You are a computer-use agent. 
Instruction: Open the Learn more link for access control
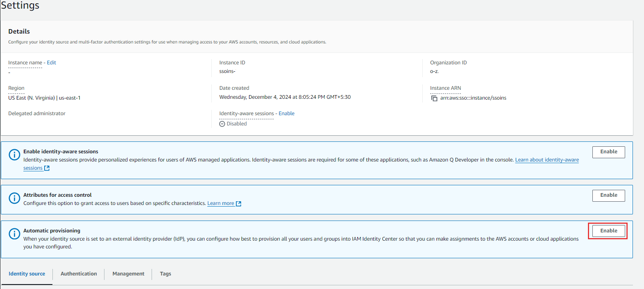(221, 203)
